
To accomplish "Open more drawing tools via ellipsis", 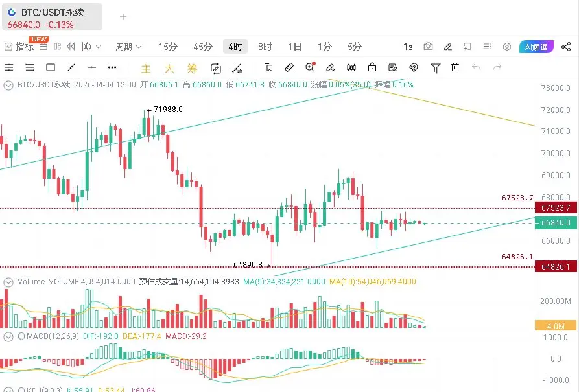I will pos(112,67).
